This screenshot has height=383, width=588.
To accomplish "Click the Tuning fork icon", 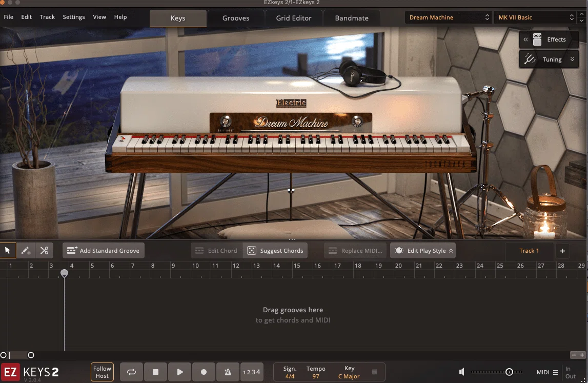I will click(x=530, y=59).
